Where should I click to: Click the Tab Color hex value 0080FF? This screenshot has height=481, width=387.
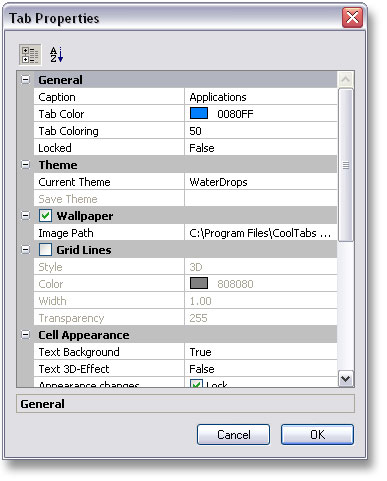point(235,114)
